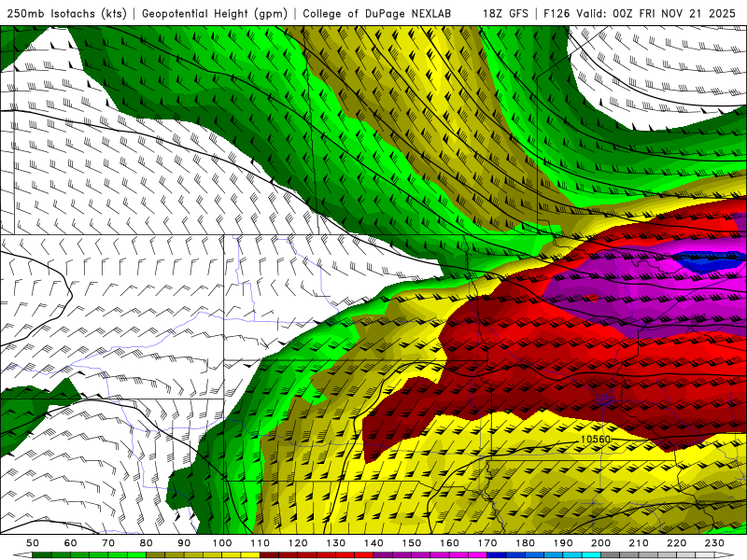Click the 'College of DuPage NEXLAB' header text

376,14
